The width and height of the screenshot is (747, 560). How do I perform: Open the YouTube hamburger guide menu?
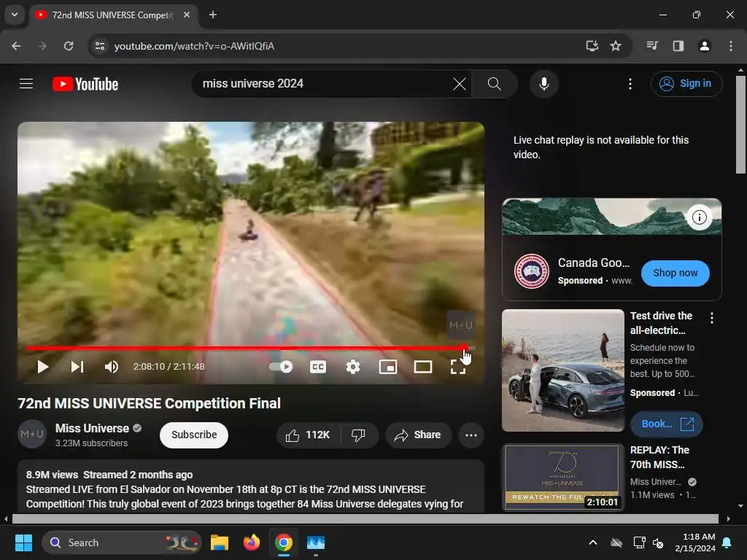pyautogui.click(x=26, y=84)
